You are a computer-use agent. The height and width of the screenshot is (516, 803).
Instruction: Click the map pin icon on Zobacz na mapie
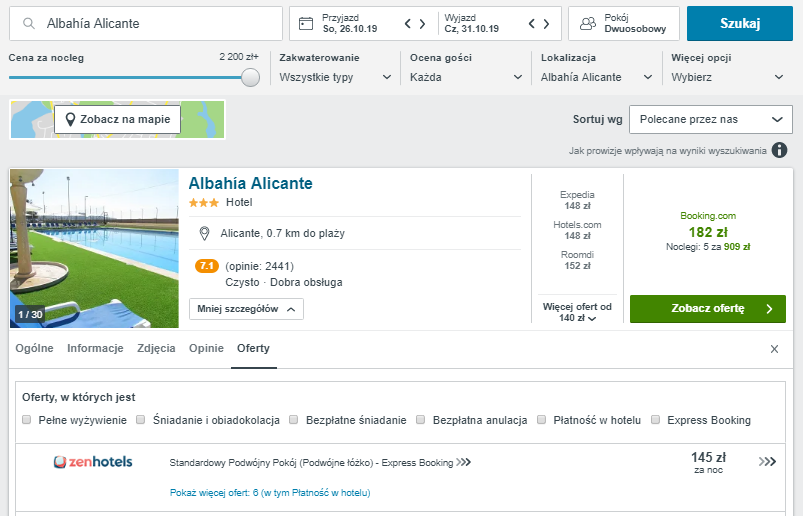(x=71, y=120)
